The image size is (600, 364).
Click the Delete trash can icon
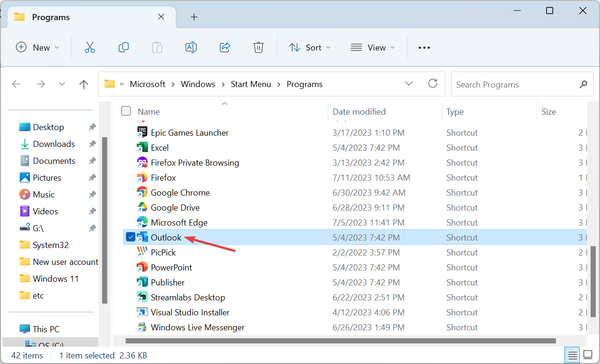click(x=259, y=47)
